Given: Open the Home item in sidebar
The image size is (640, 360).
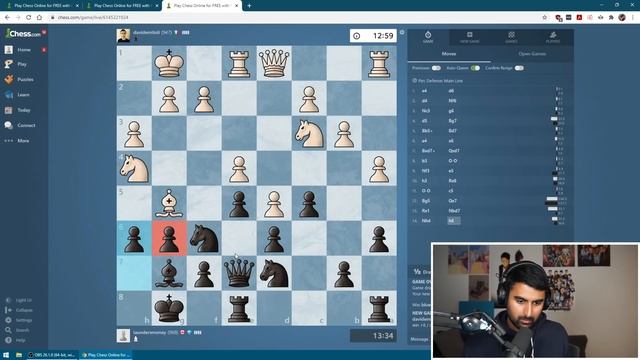Looking at the screenshot, I should coord(24,50).
